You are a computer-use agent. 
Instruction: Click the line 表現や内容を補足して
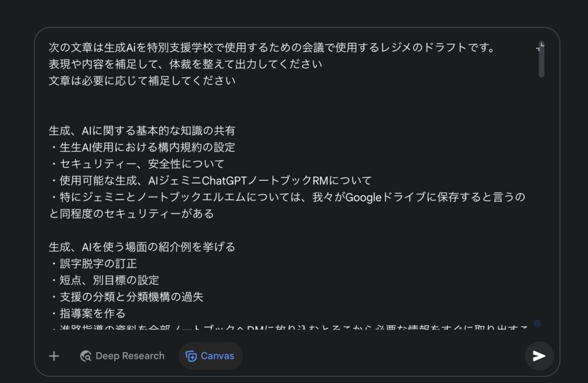[185, 64]
